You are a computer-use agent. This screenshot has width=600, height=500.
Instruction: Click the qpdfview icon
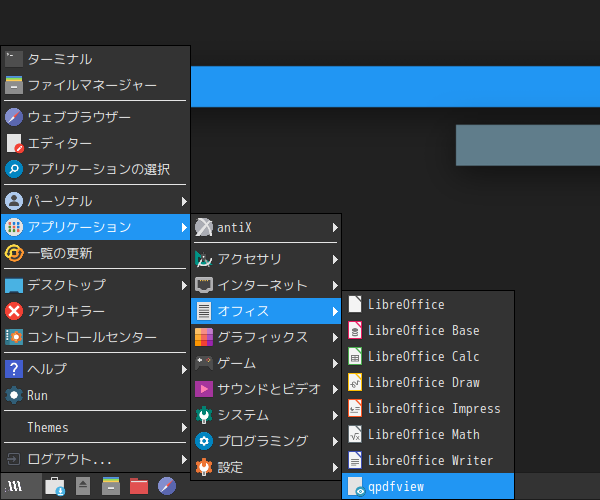tap(356, 487)
